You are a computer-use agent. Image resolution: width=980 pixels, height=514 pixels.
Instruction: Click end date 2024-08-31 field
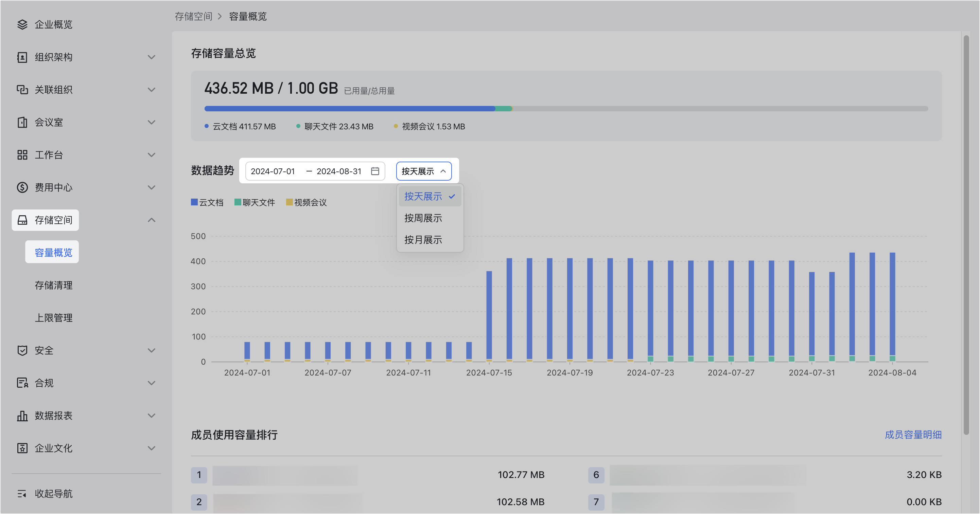pos(339,171)
